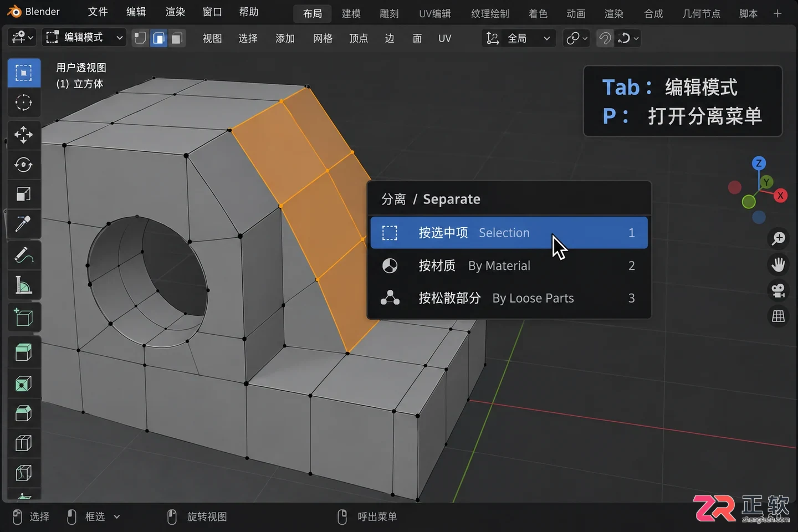
Task: Select the Add Cube tool
Action: [x=24, y=317]
